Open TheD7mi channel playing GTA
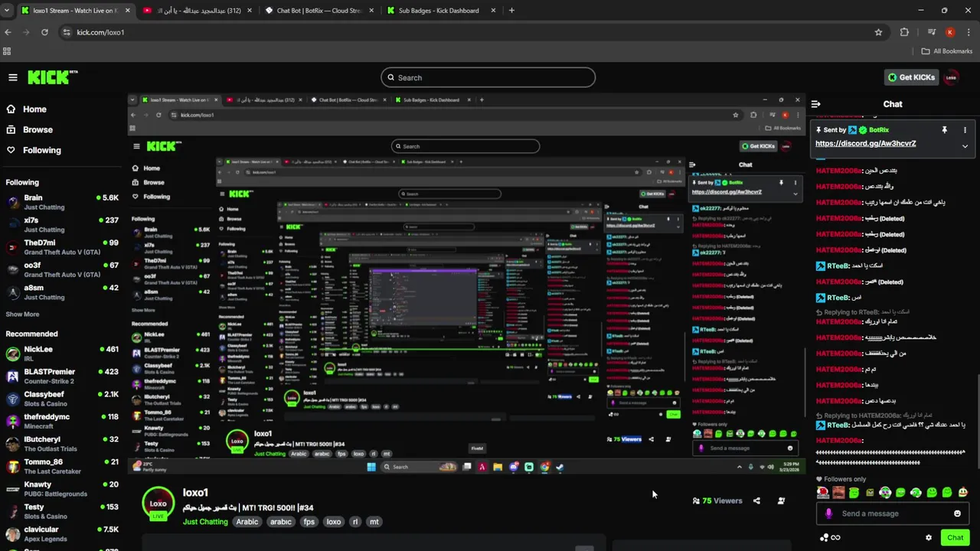This screenshot has height=551, width=980. pyautogui.click(x=61, y=247)
